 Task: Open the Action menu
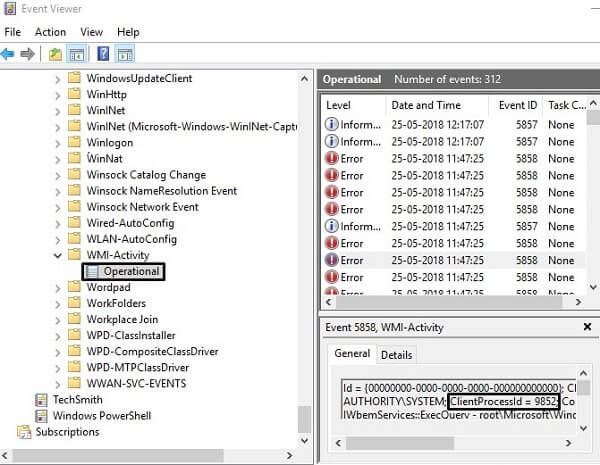[51, 32]
